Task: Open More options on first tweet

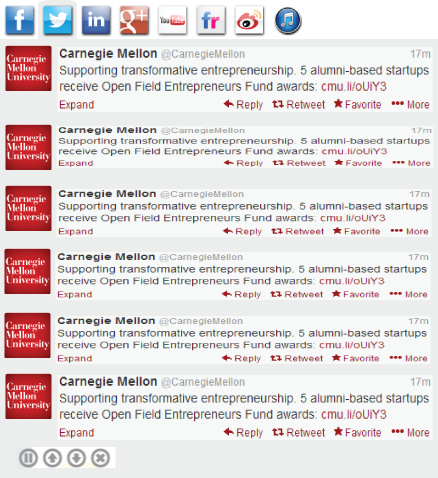Action: pos(410,105)
